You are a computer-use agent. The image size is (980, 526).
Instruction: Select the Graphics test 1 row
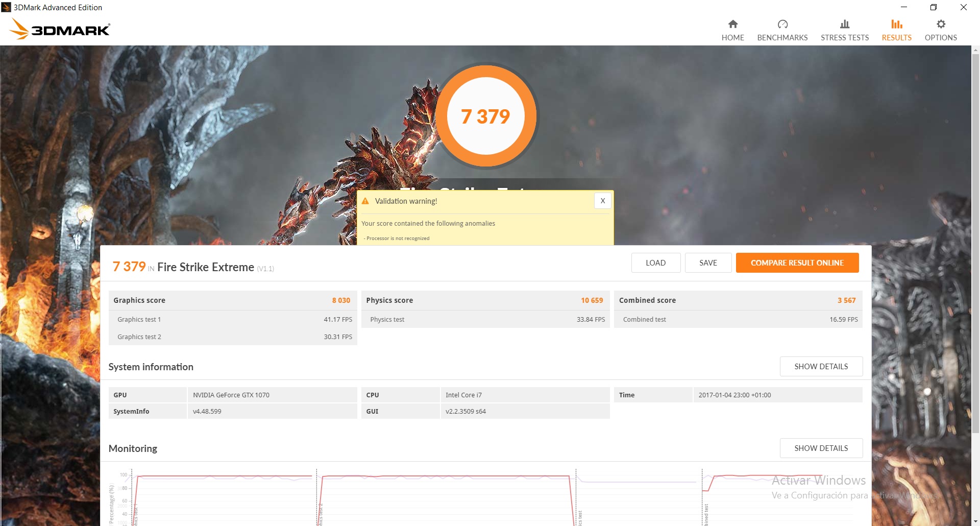coord(233,319)
